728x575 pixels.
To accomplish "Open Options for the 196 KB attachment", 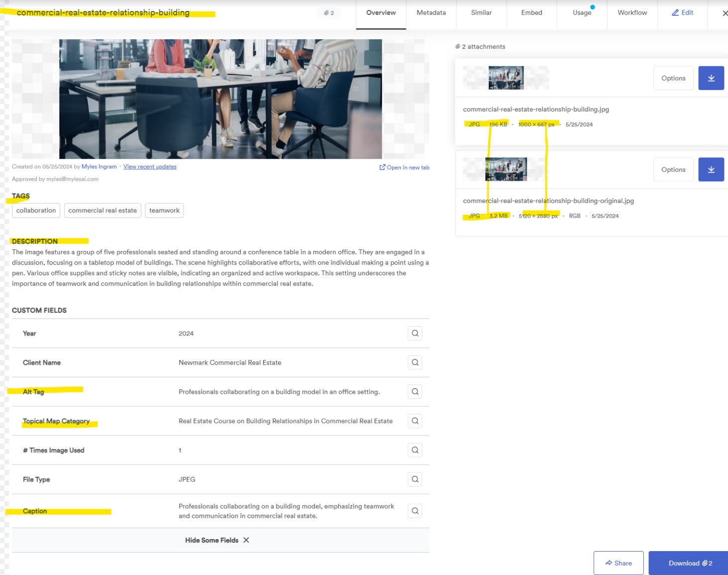I will (x=673, y=78).
